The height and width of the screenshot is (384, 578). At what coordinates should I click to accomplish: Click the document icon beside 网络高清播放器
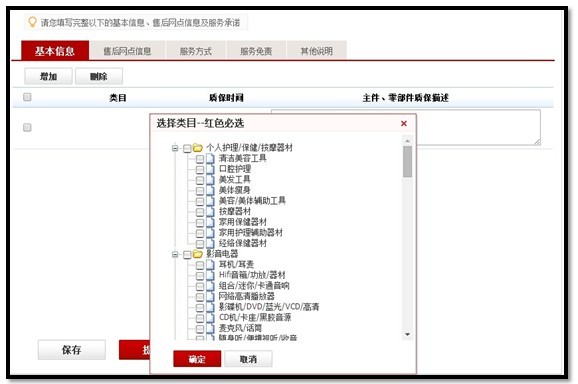click(210, 296)
